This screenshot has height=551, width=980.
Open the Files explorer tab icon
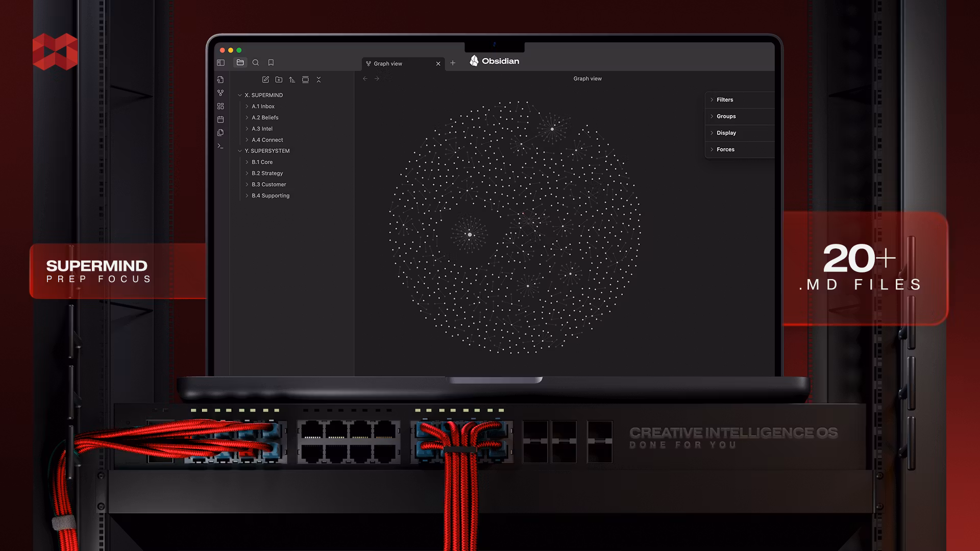point(240,63)
